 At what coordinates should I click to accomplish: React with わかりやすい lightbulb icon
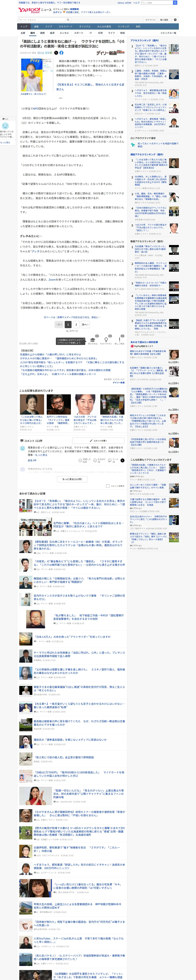coord(106,340)
